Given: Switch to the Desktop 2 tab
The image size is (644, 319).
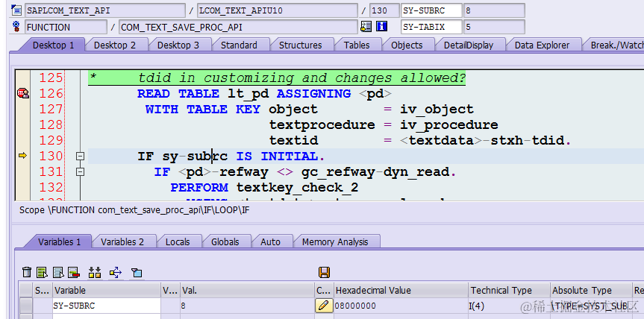Looking at the screenshot, I should point(115,45).
